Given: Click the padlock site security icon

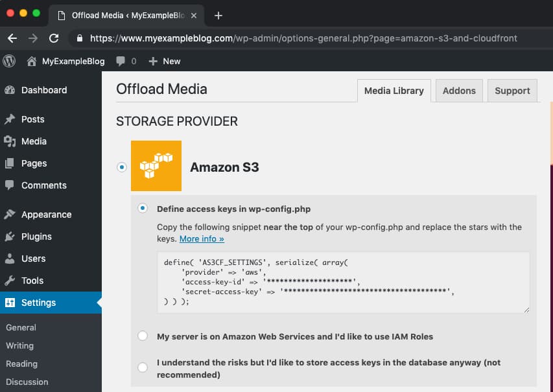Looking at the screenshot, I should 80,38.
